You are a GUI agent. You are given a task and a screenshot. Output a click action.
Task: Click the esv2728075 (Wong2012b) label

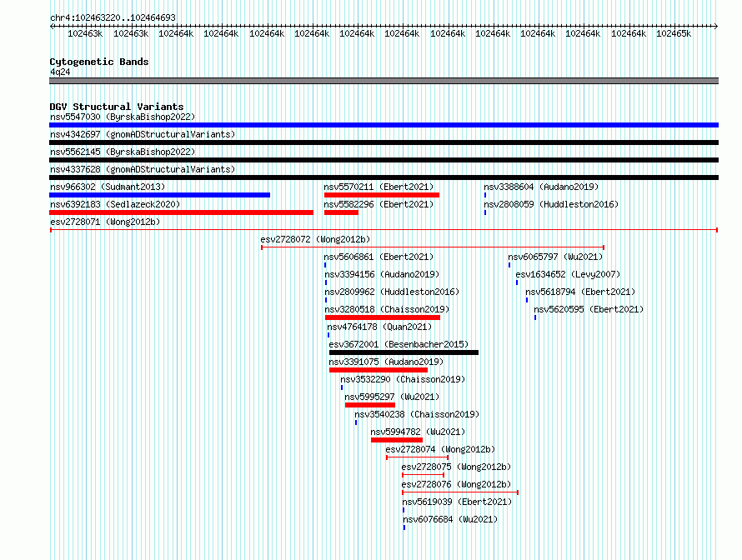tap(456, 467)
